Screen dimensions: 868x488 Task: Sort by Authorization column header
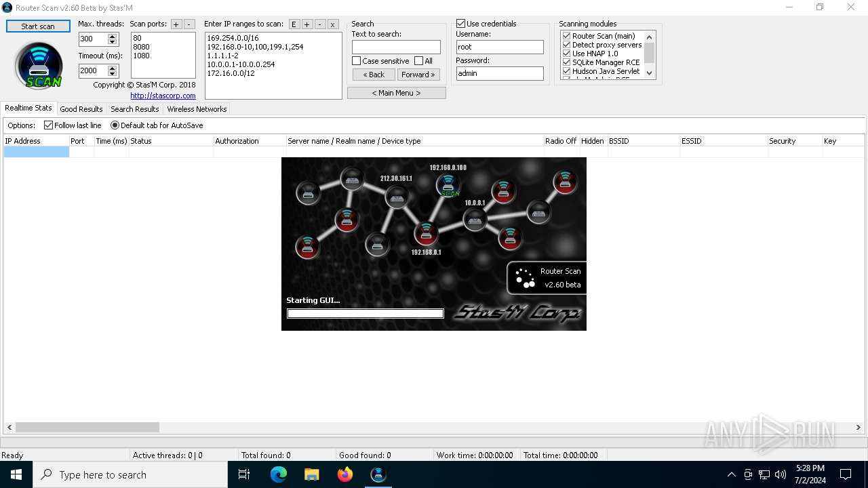click(250, 141)
